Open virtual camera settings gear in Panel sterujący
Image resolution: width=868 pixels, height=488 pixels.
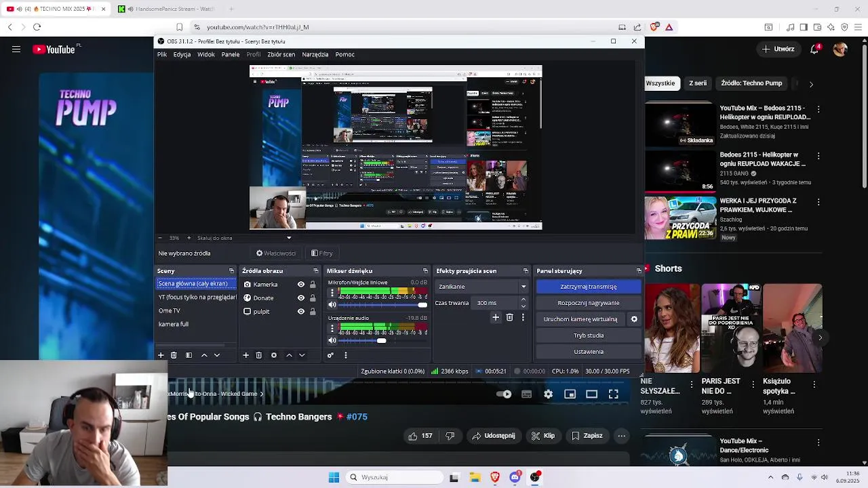[x=634, y=319]
